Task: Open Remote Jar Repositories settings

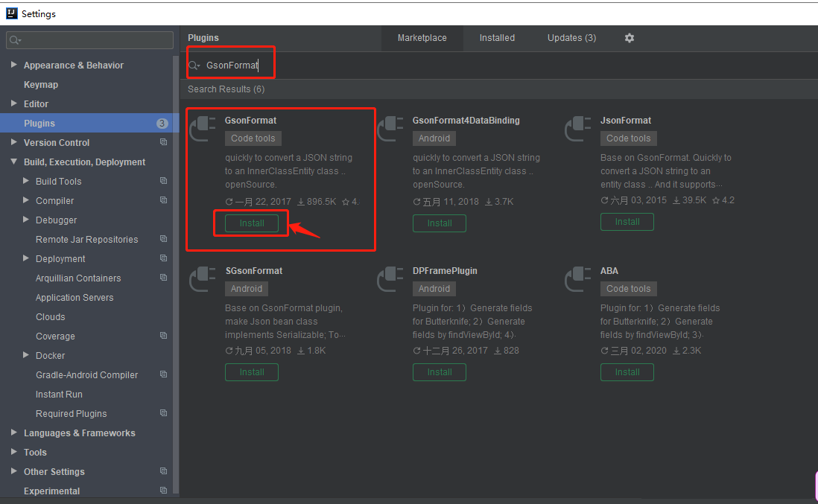Action: point(86,239)
